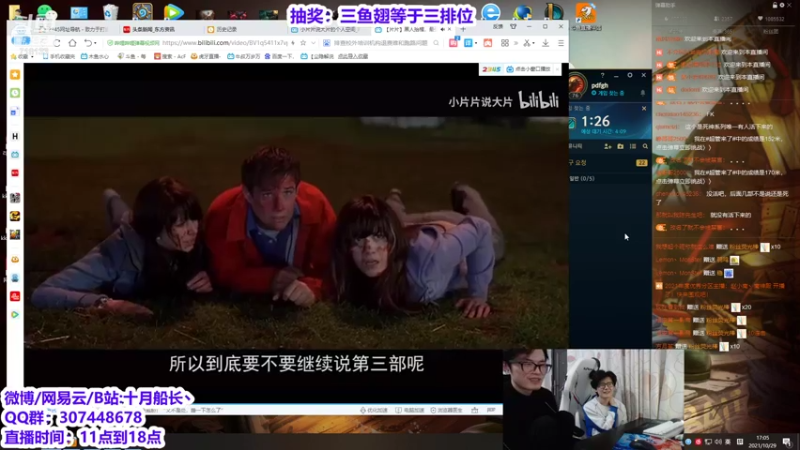Click the four-squares apps grid icon in browser toolbar
The image size is (800, 450).
pos(505,43)
